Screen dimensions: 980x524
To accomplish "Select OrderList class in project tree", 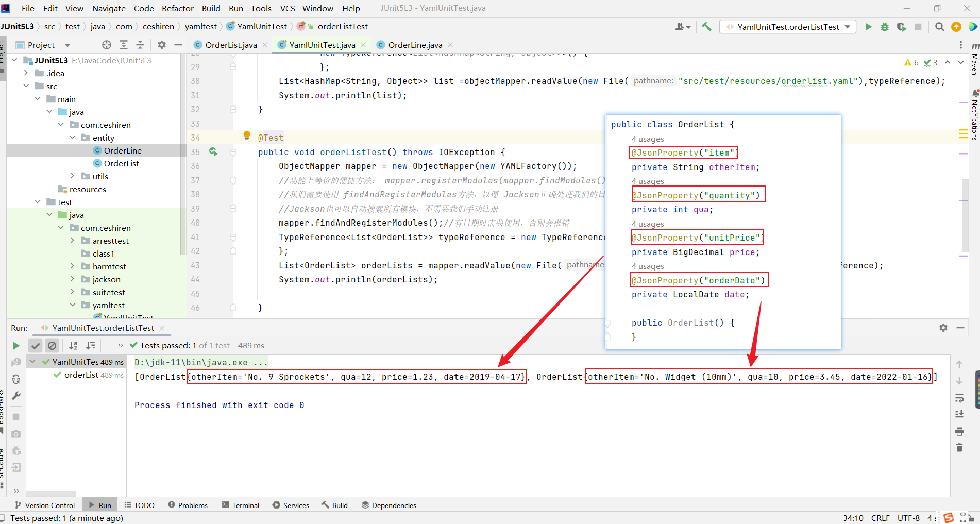I will 121,163.
